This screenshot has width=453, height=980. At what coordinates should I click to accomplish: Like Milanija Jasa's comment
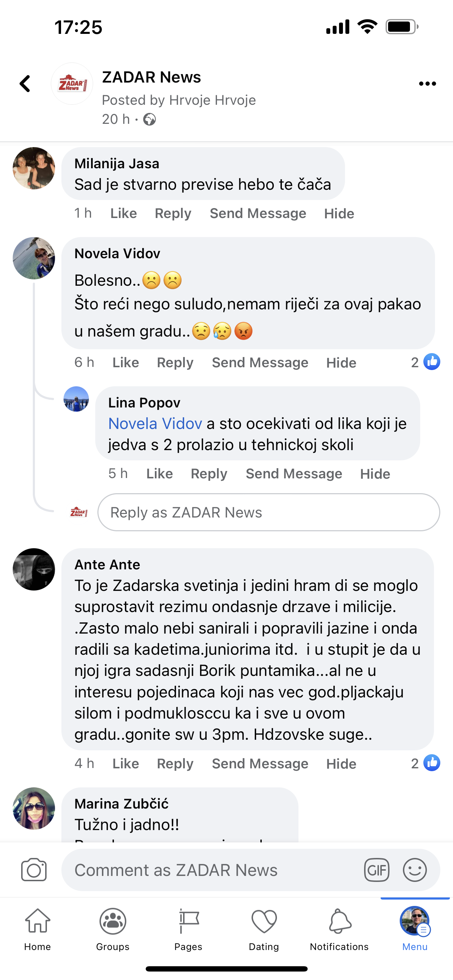coord(123,213)
